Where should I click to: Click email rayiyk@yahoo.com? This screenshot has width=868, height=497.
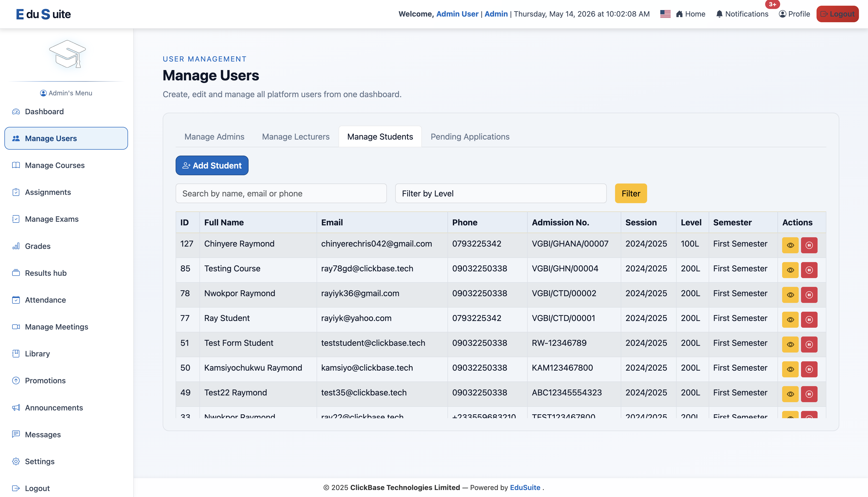tap(356, 318)
